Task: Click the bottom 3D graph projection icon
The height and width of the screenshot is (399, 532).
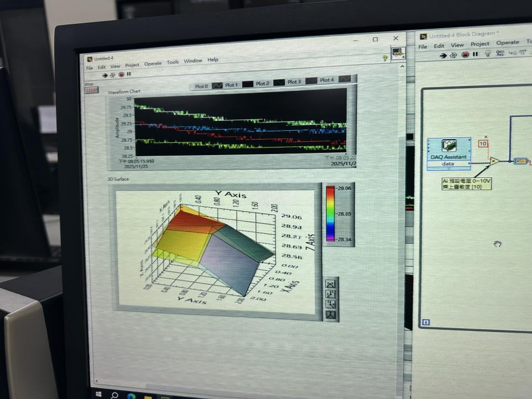Action: 331,315
